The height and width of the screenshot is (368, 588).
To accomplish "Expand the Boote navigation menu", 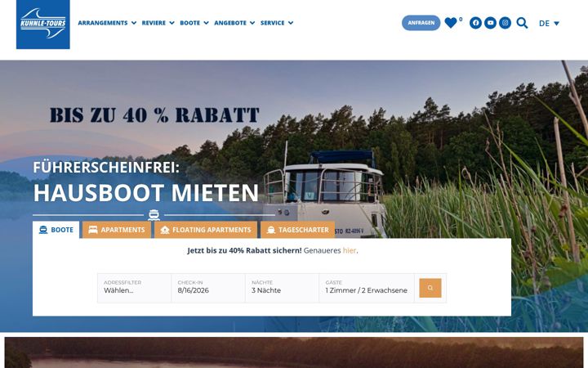I will [x=194, y=23].
